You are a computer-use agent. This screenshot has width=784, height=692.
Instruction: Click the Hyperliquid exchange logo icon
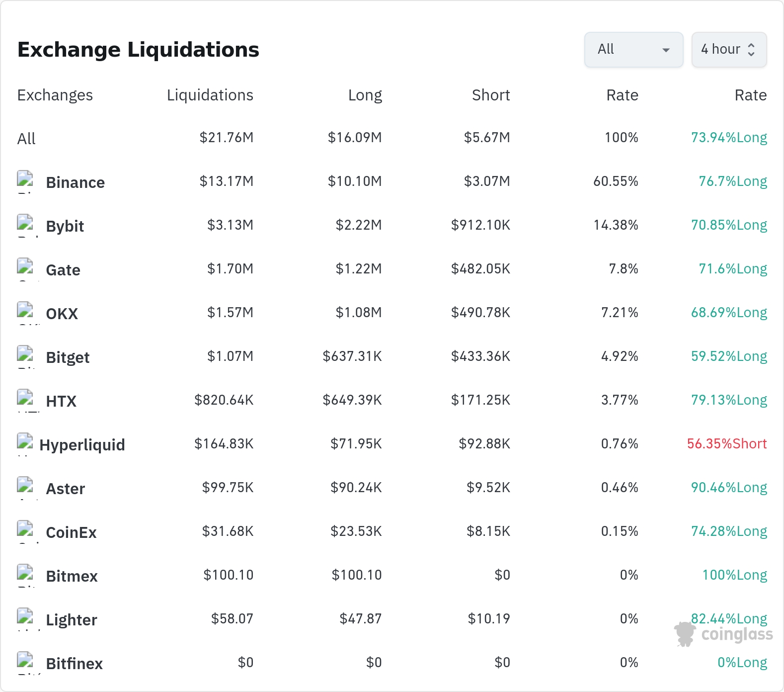[x=25, y=442]
